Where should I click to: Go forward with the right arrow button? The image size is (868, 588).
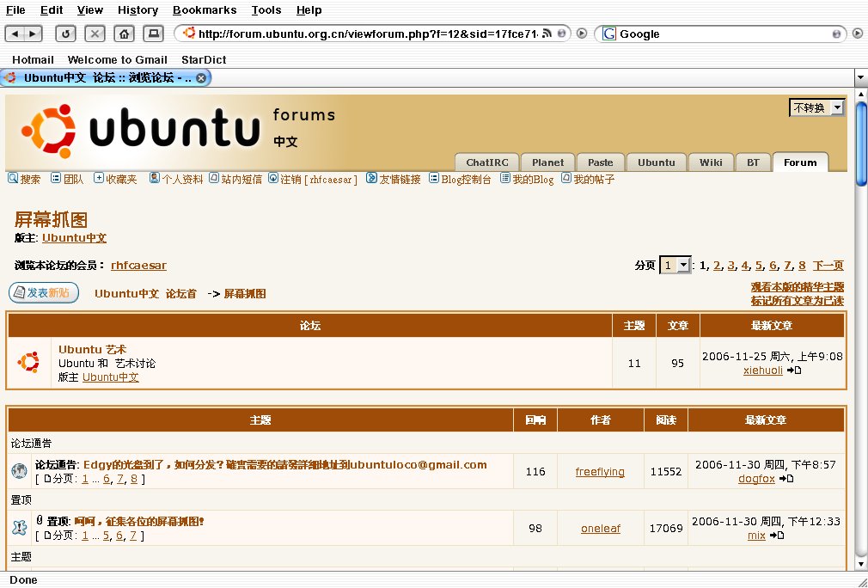point(33,34)
